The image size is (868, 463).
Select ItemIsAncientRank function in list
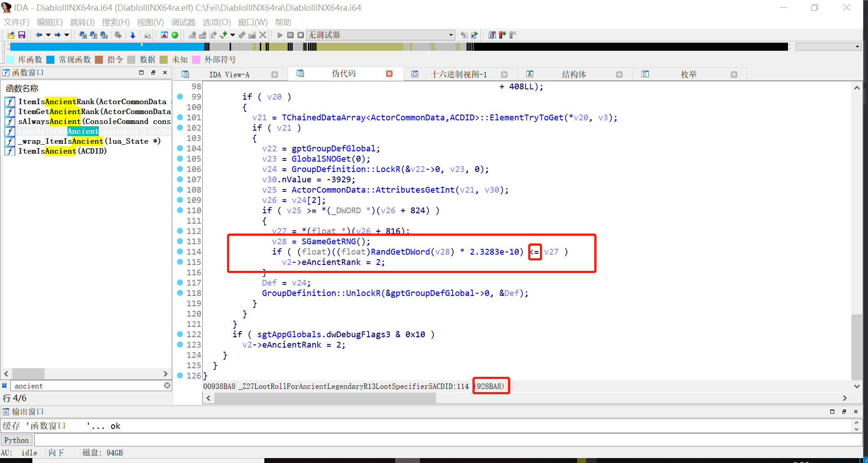point(88,101)
